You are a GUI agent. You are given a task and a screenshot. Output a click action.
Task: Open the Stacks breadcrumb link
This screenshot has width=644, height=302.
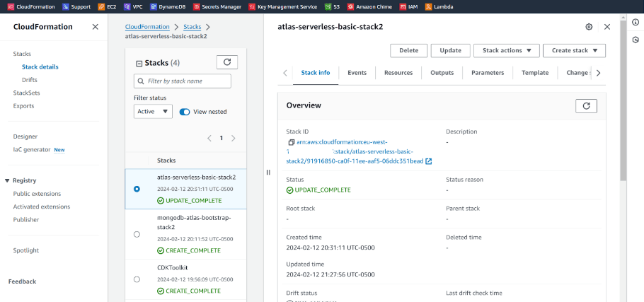(192, 27)
